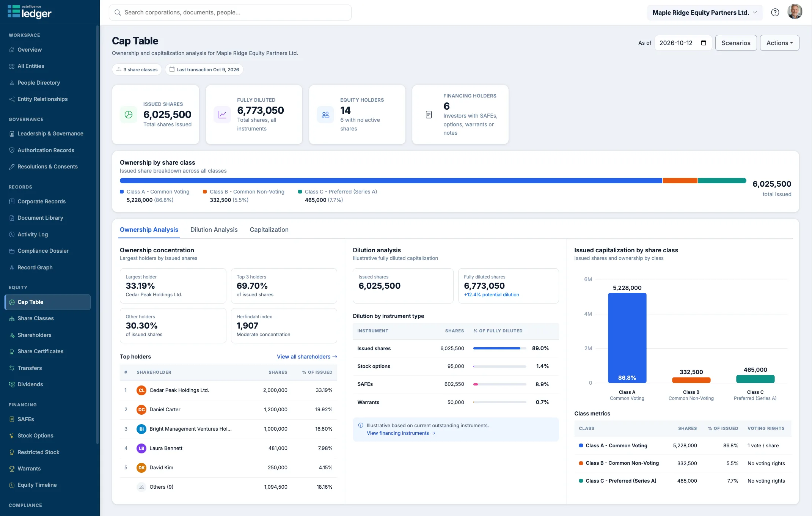The image size is (812, 516).
Task: Switch to the Ownership Analysis tab
Action: (149, 230)
